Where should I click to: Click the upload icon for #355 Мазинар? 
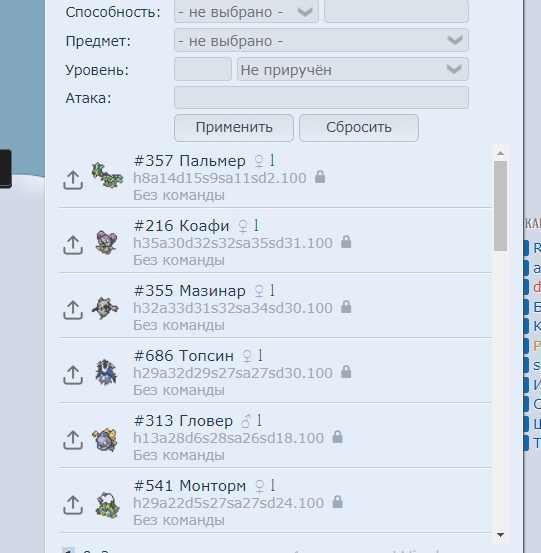pyautogui.click(x=73, y=310)
